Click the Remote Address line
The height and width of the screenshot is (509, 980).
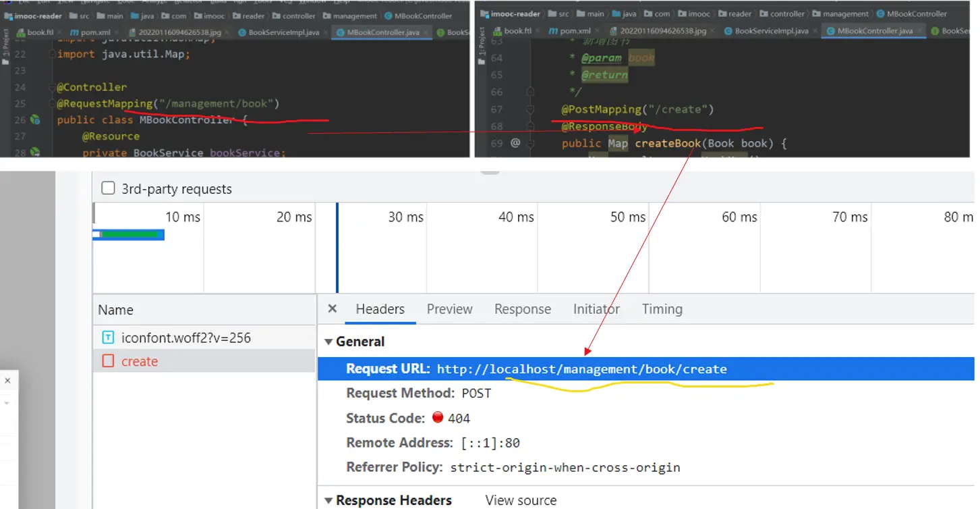click(433, 443)
